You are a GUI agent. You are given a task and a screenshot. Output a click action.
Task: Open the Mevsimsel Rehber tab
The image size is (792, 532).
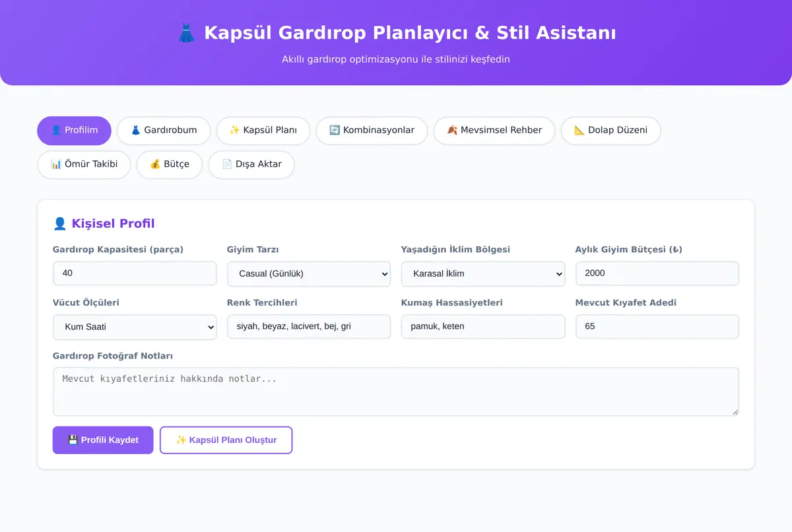[494, 131]
